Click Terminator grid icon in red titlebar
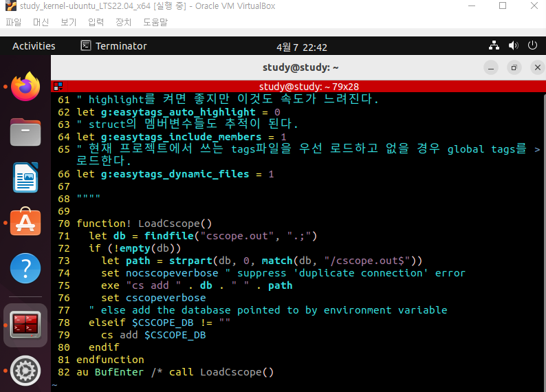Viewport: 546px width, 392px height. point(58,86)
